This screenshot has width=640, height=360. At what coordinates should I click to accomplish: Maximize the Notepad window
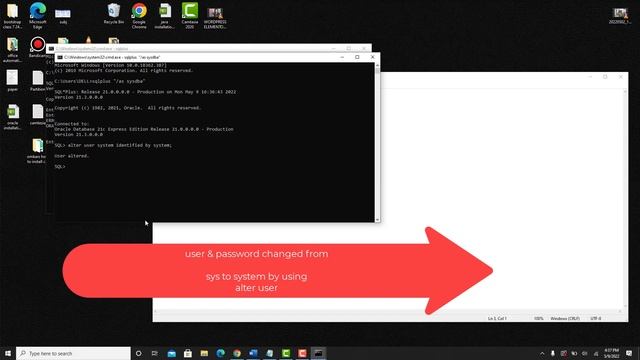(x=605, y=77)
